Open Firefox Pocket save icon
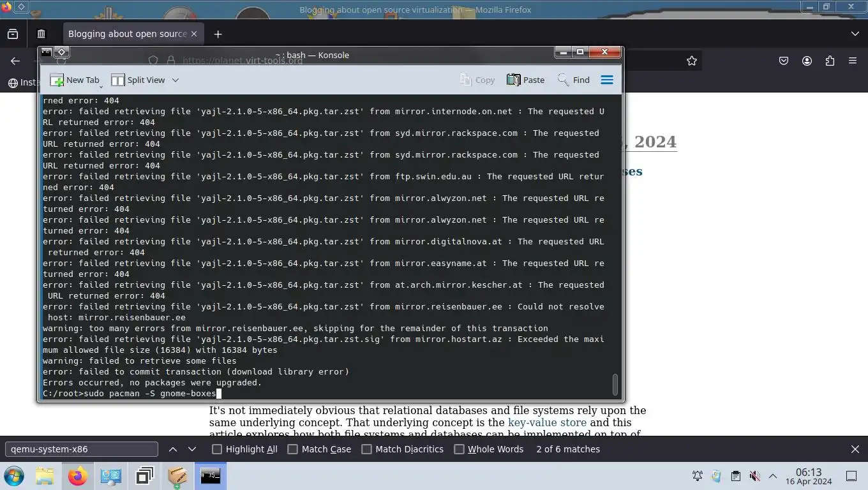 (x=784, y=61)
